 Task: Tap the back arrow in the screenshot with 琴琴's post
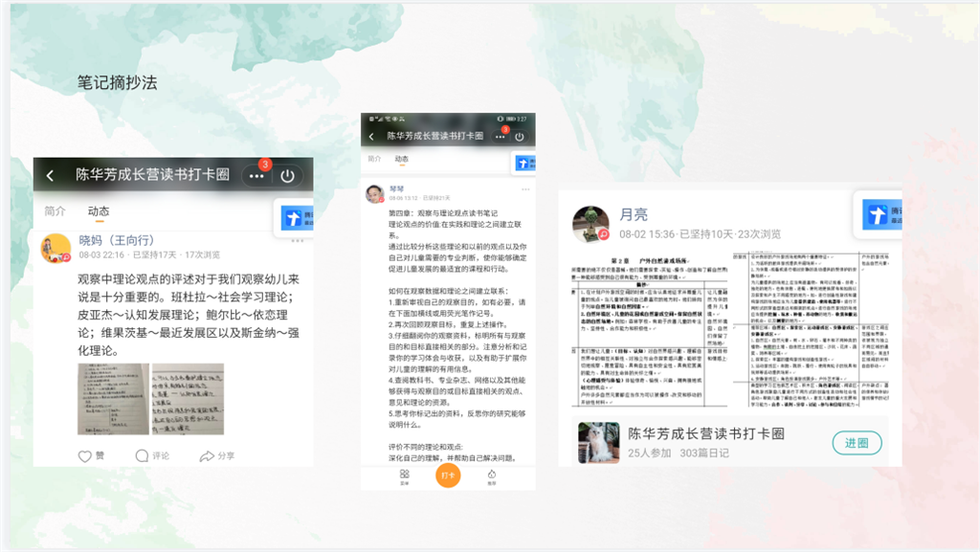[371, 136]
